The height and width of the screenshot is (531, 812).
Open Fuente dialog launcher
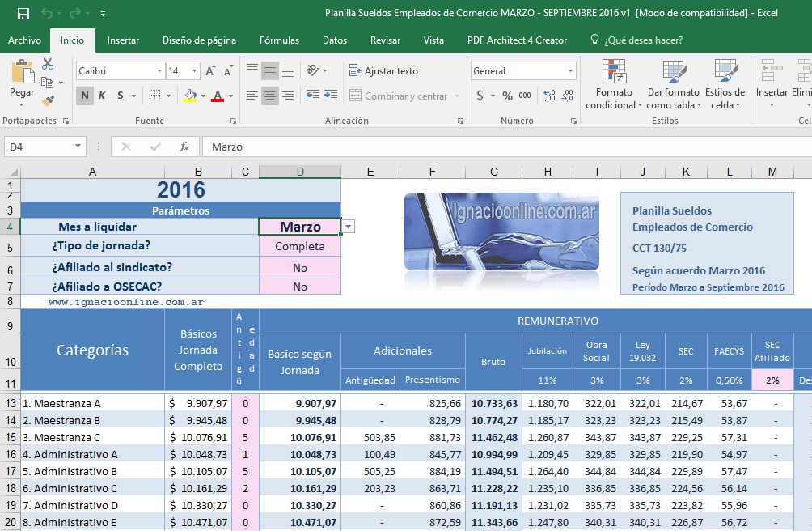[x=233, y=121]
